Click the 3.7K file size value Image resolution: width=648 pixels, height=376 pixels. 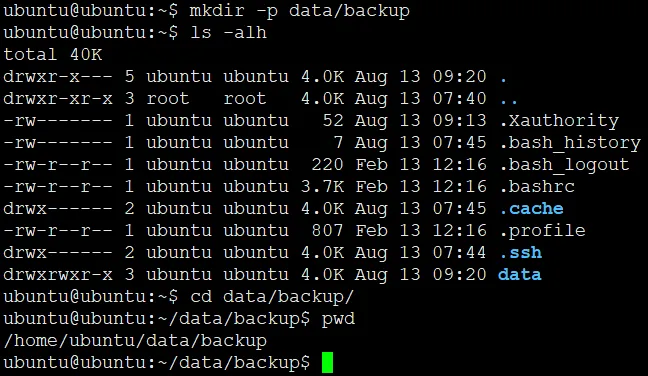[322, 186]
